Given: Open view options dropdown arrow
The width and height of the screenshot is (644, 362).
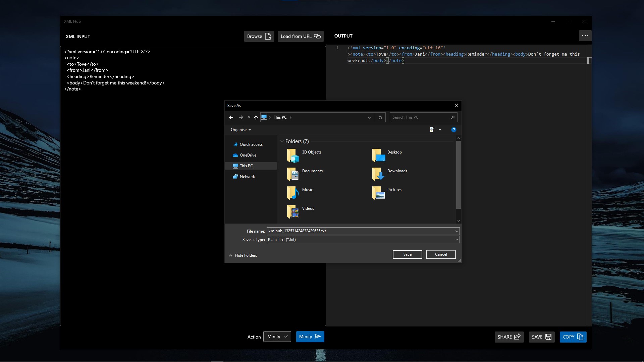Looking at the screenshot, I should pos(440,130).
